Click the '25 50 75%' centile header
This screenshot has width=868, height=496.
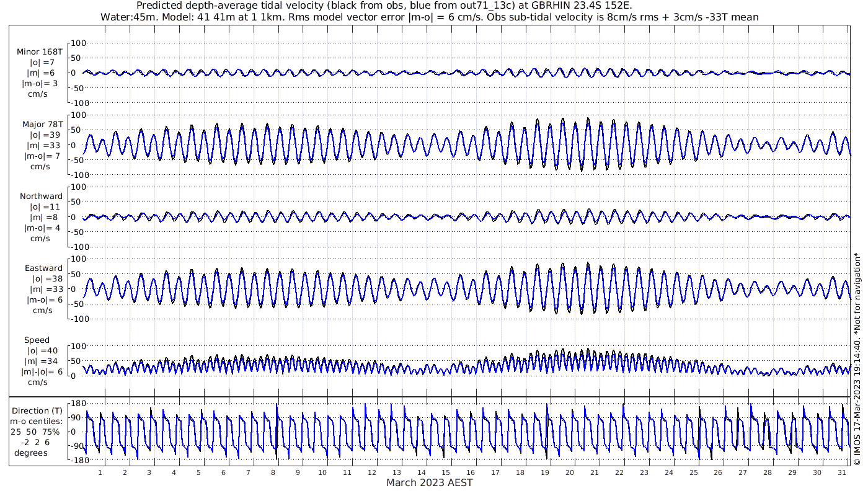pos(35,432)
